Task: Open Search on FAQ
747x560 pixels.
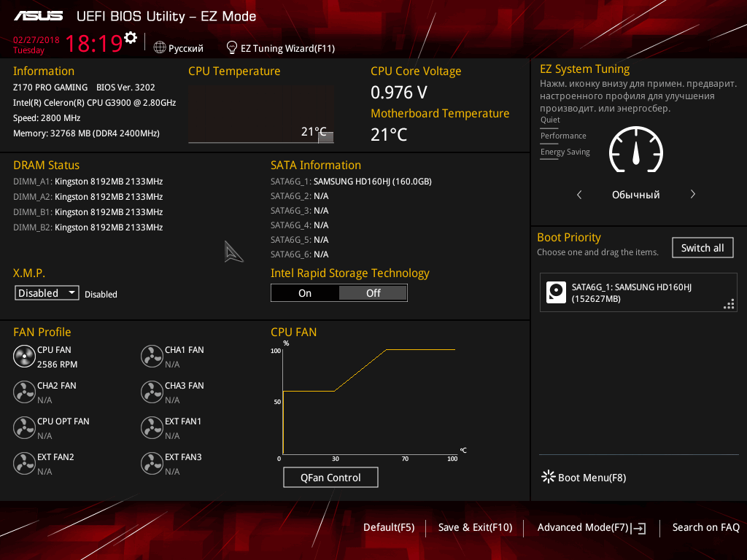Action: pyautogui.click(x=705, y=528)
